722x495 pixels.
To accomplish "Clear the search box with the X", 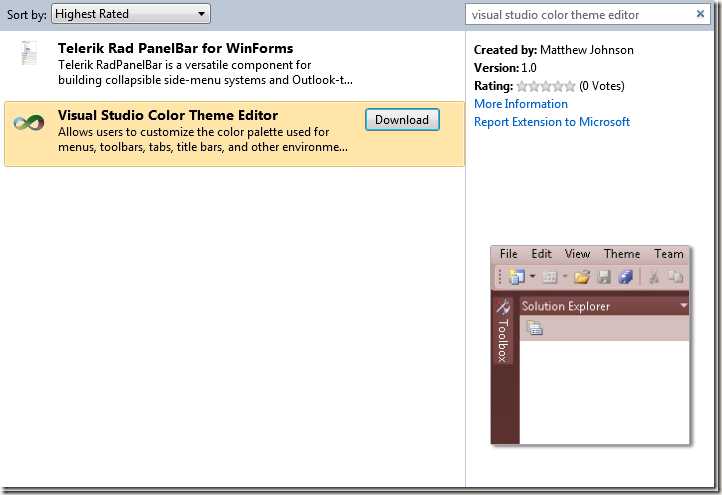I will pyautogui.click(x=700, y=14).
